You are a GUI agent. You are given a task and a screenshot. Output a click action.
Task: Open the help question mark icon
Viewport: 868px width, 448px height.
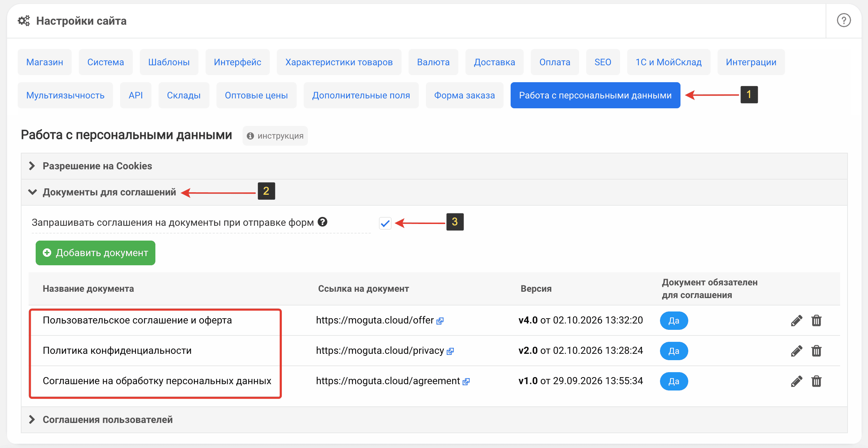click(844, 20)
